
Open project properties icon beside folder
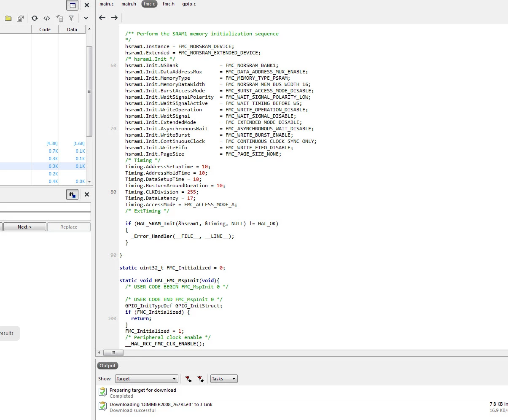coord(20,18)
